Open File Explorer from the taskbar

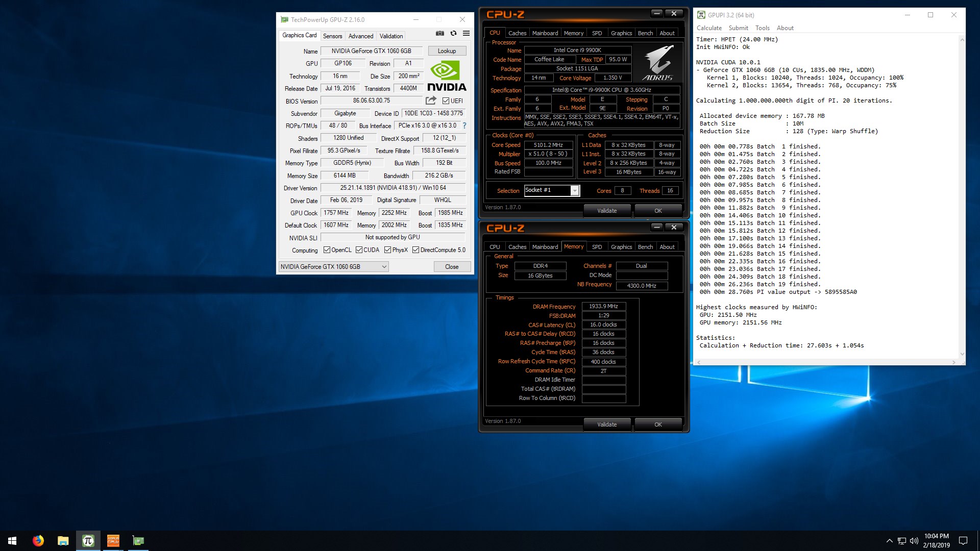click(63, 541)
